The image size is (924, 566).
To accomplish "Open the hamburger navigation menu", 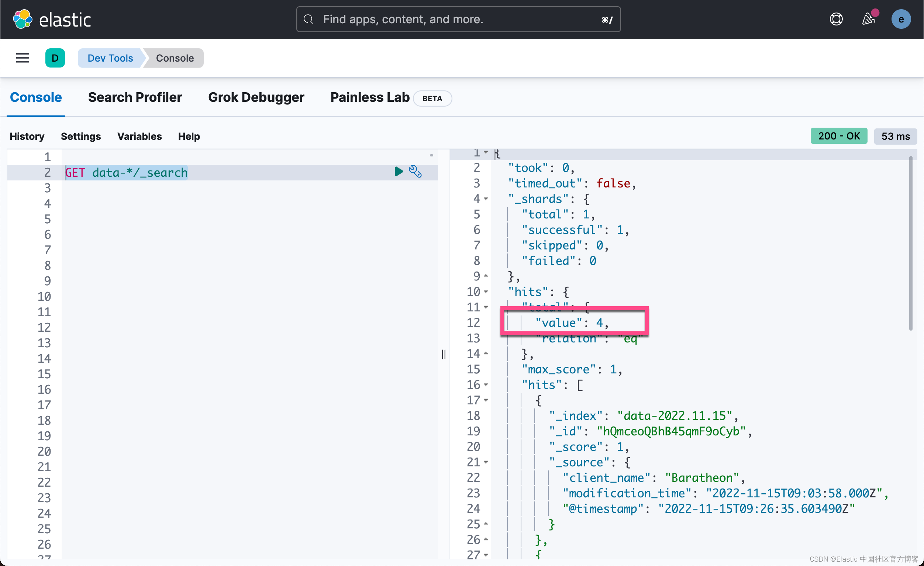I will [23, 58].
